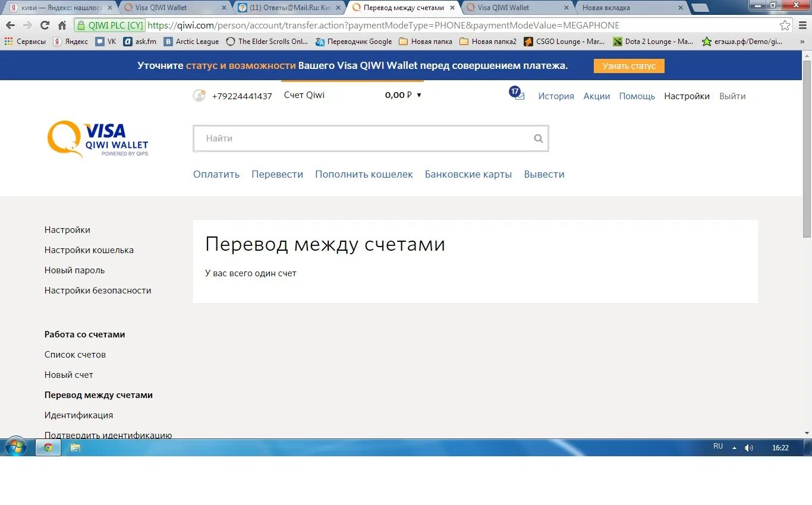The width and height of the screenshot is (812, 505).
Task: Open the Новая папка2 bookmark folder
Action: 488,42
